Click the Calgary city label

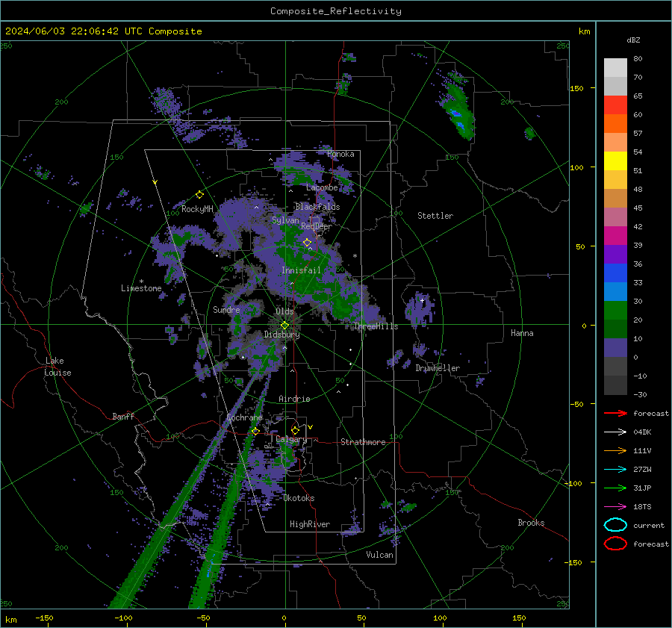coord(291,439)
